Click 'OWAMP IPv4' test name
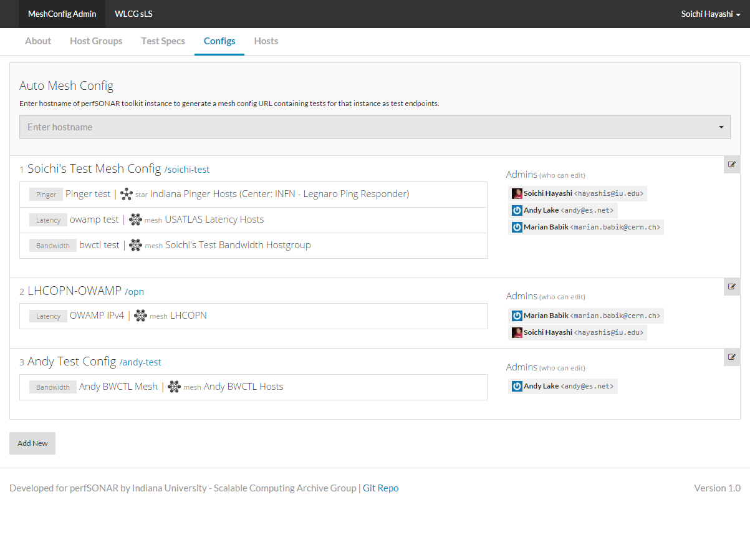The height and width of the screenshot is (560, 750). 97,316
